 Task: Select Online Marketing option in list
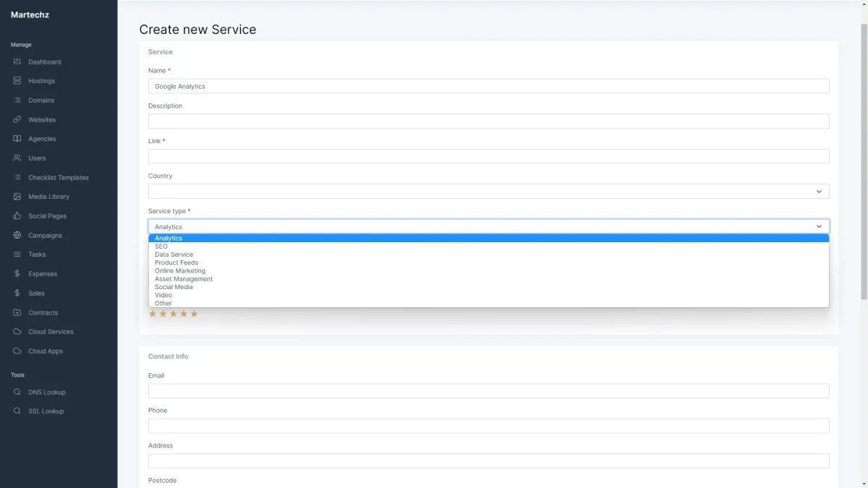coord(180,271)
